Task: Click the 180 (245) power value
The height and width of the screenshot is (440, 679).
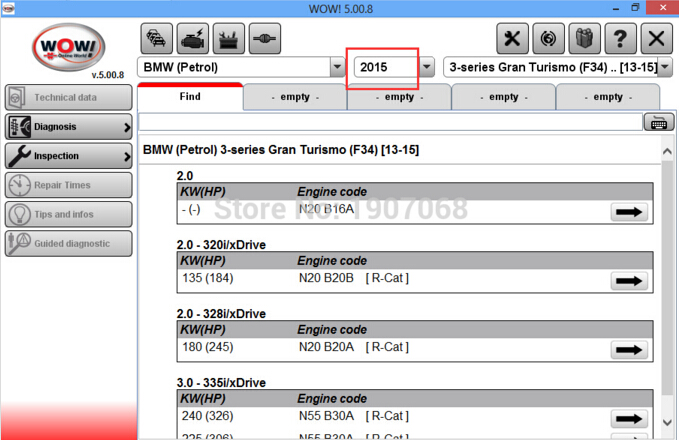Action: (x=207, y=347)
